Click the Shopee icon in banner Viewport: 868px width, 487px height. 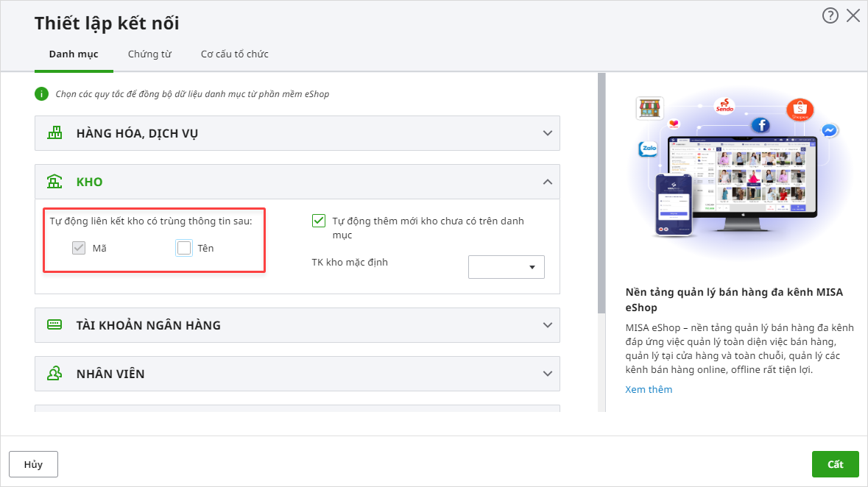(800, 110)
